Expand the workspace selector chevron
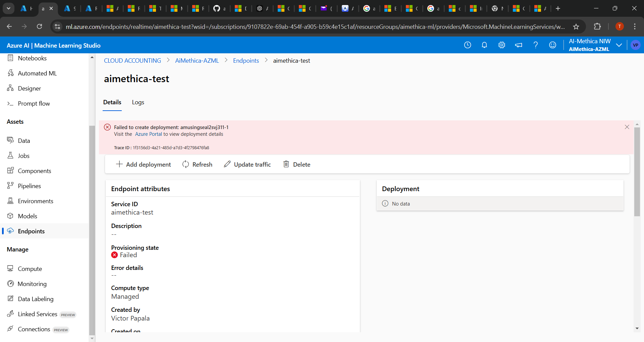Viewport: 644px width, 342px height. (619, 45)
